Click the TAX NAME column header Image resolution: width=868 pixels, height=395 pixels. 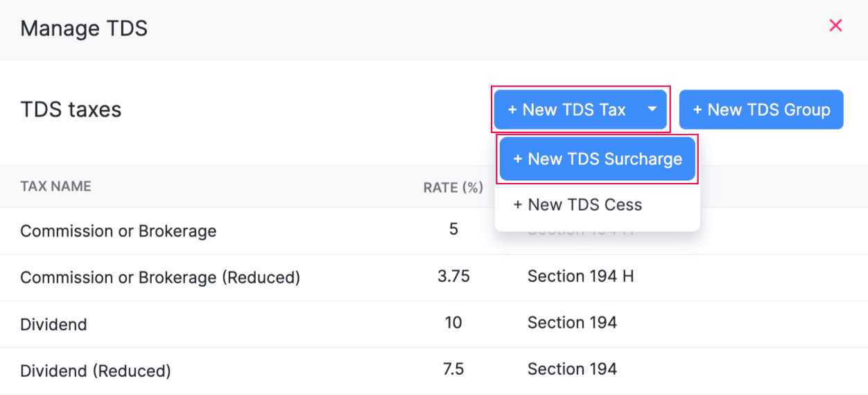(55, 186)
